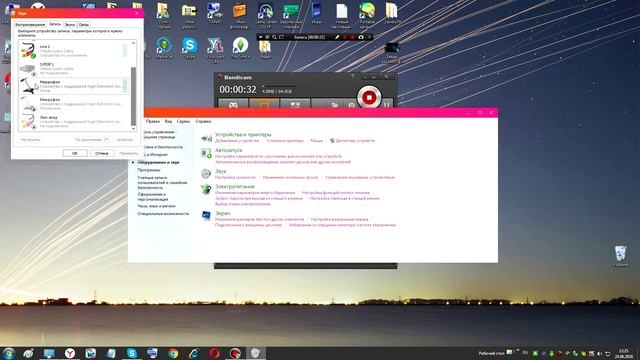Click the device list scrollbar down arrow
The width and height of the screenshot is (640, 360).
click(133, 129)
